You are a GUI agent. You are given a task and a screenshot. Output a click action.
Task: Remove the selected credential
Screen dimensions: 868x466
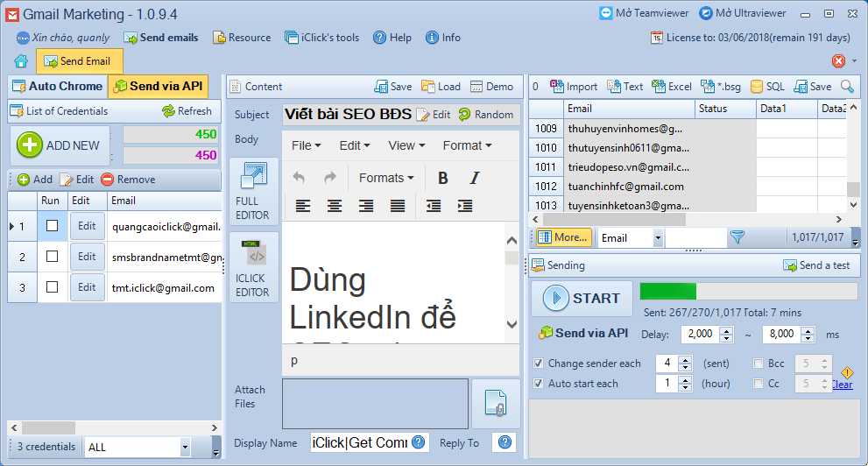pos(128,180)
